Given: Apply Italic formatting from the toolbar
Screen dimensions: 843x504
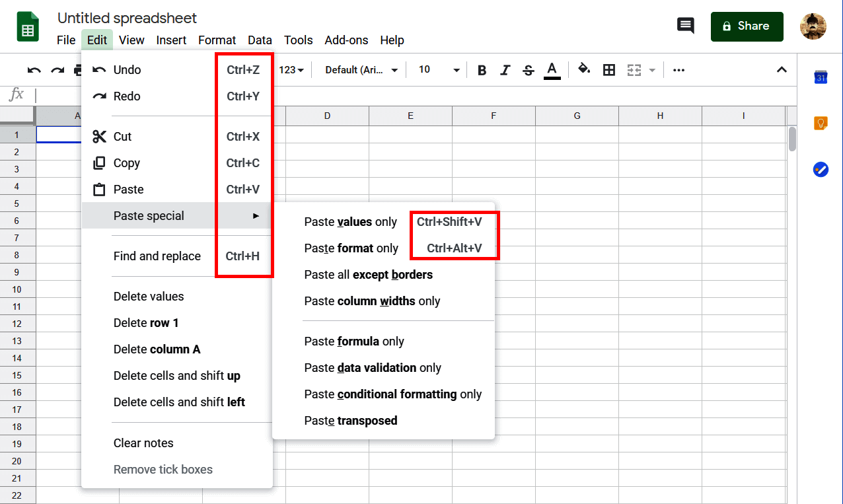Looking at the screenshot, I should (x=505, y=69).
